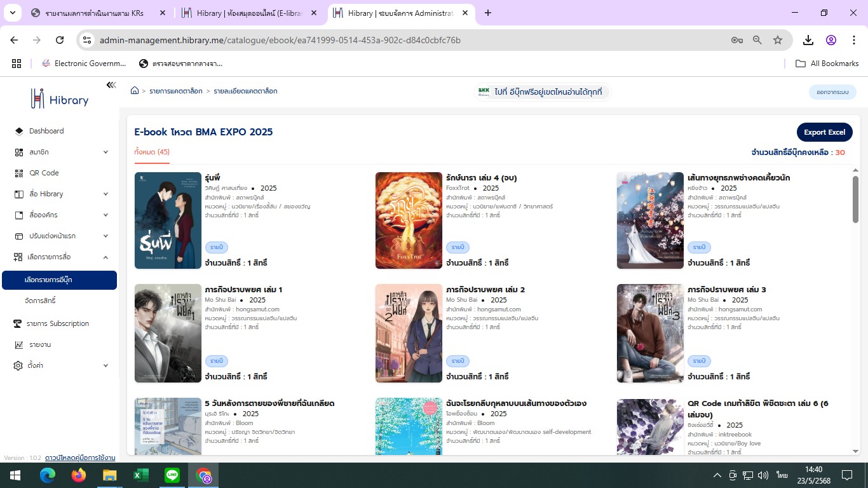Switch input language ไทย in taskbar

782,475
